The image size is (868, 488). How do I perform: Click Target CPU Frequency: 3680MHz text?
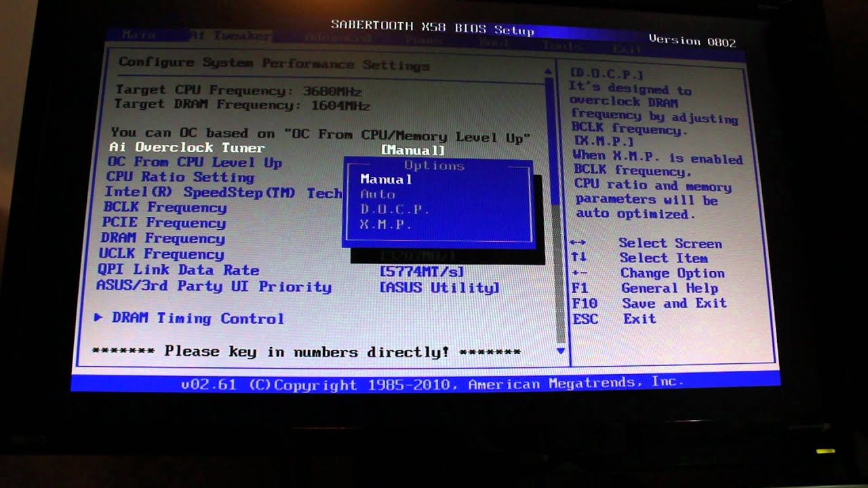pyautogui.click(x=238, y=91)
